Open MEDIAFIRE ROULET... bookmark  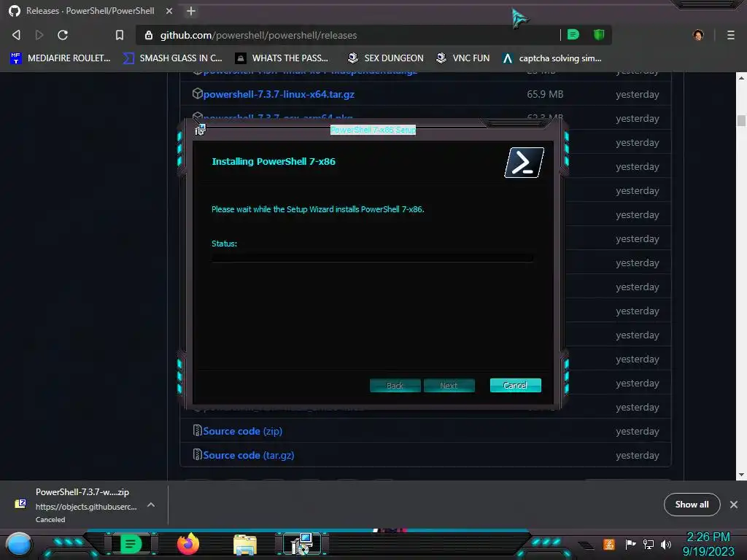pos(60,58)
